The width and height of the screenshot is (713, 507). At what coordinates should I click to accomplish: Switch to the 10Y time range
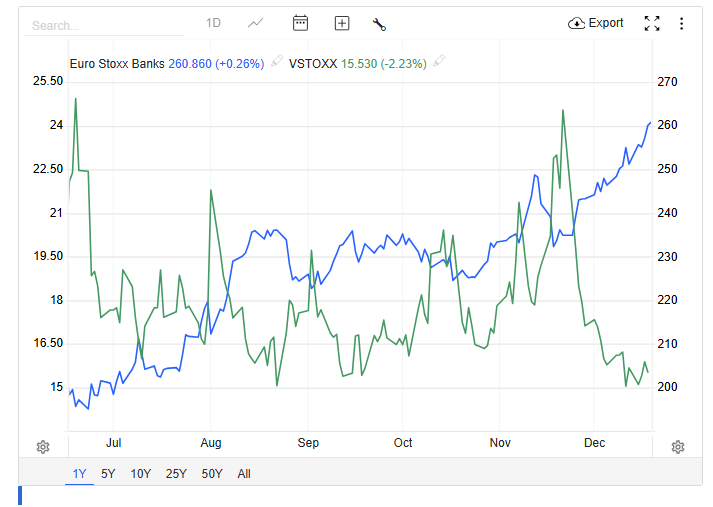tap(141, 474)
